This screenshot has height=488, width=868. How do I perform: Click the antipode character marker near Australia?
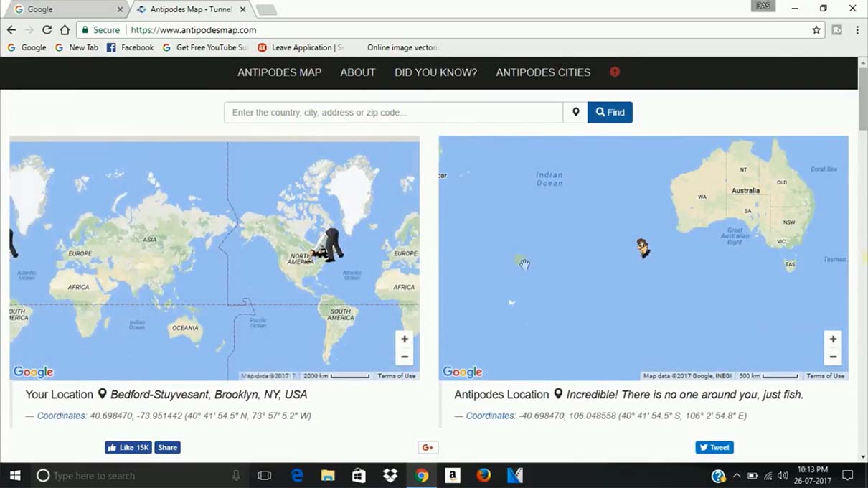(643, 248)
